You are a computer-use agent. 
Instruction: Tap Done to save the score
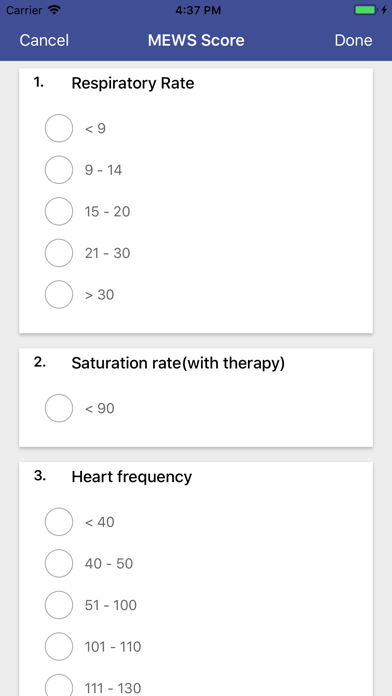pos(353,40)
